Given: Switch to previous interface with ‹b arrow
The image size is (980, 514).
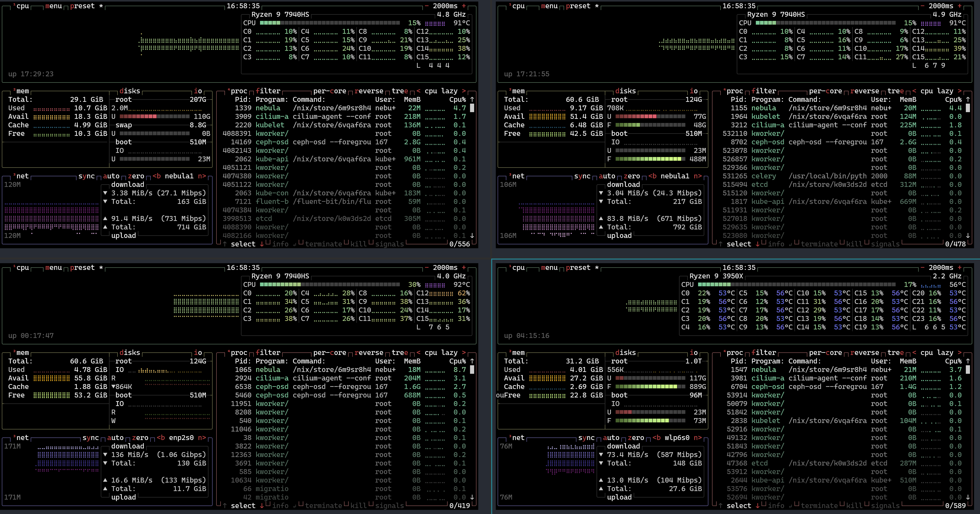Looking at the screenshot, I should tap(156, 176).
